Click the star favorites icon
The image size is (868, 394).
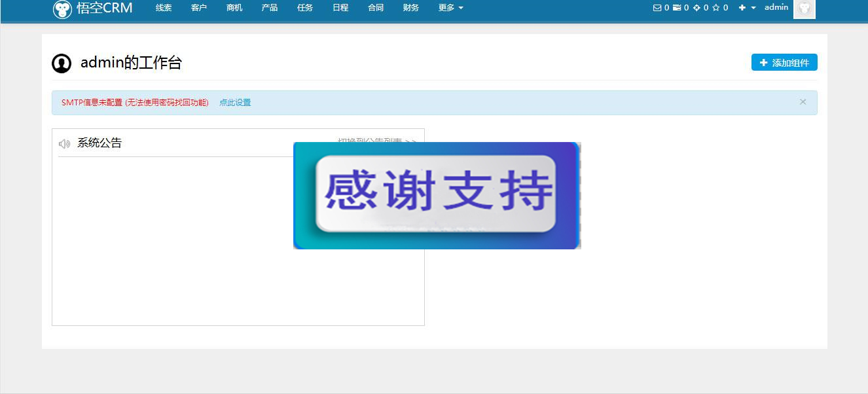714,7
